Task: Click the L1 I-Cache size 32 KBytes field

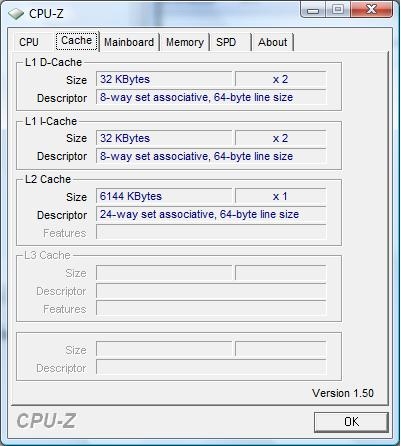Action: click(164, 138)
